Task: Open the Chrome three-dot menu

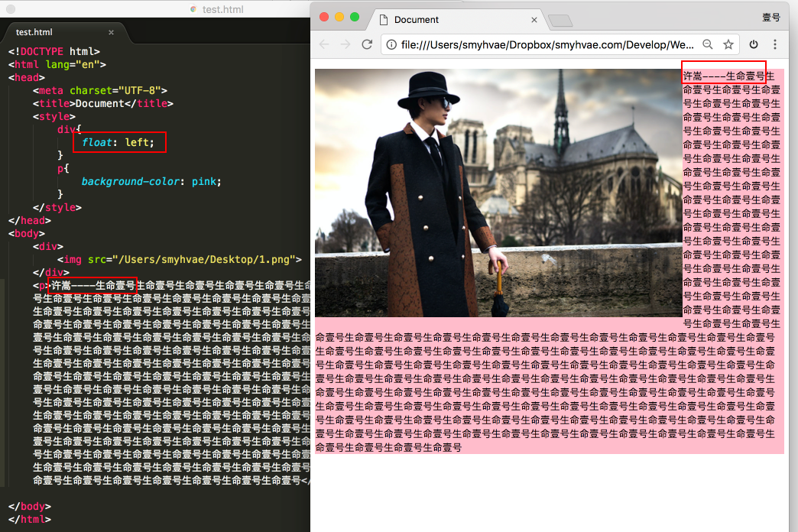Action: pyautogui.click(x=775, y=45)
